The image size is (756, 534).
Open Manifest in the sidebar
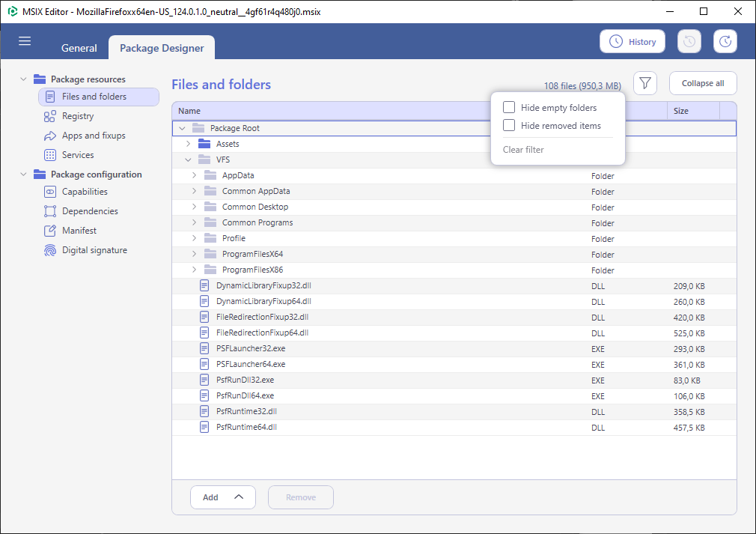coord(79,231)
